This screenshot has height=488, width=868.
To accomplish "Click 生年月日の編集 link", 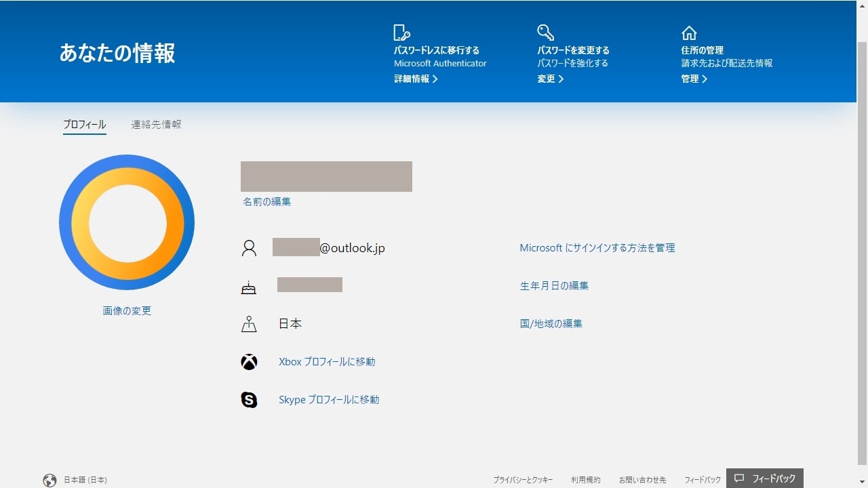I will coord(554,286).
